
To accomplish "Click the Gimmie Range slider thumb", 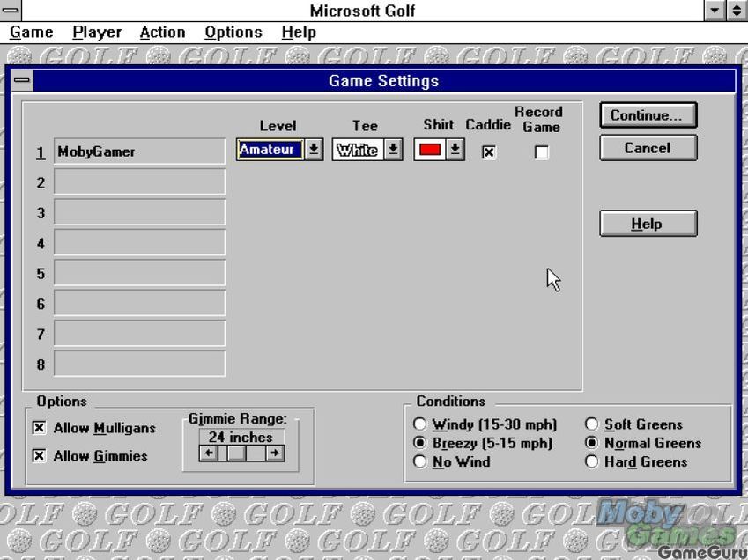I will click(237, 453).
